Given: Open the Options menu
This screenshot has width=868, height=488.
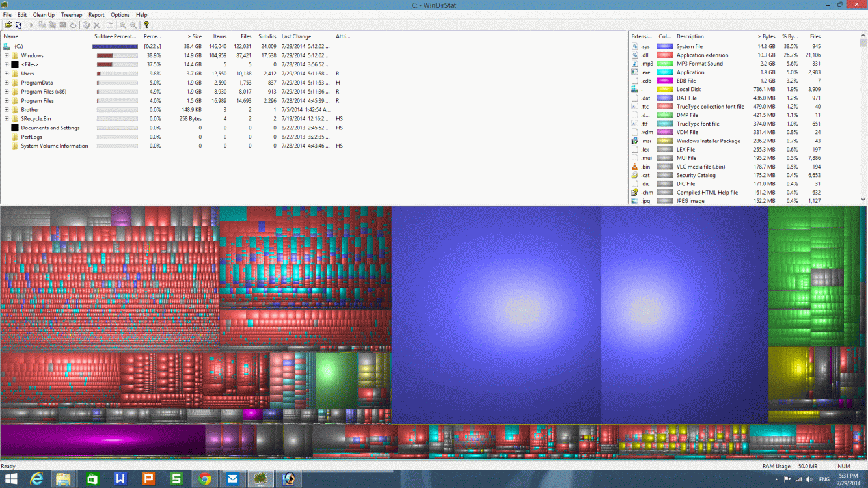Looking at the screenshot, I should (x=120, y=14).
